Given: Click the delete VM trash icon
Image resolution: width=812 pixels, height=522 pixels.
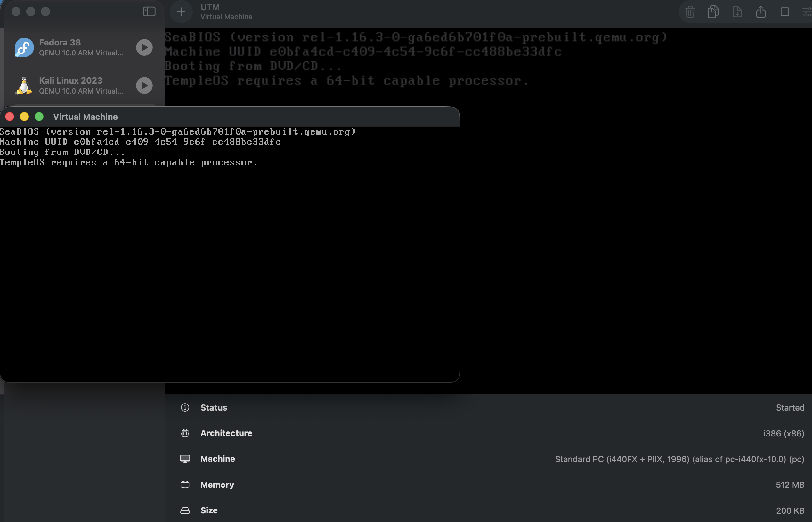Looking at the screenshot, I should point(690,12).
